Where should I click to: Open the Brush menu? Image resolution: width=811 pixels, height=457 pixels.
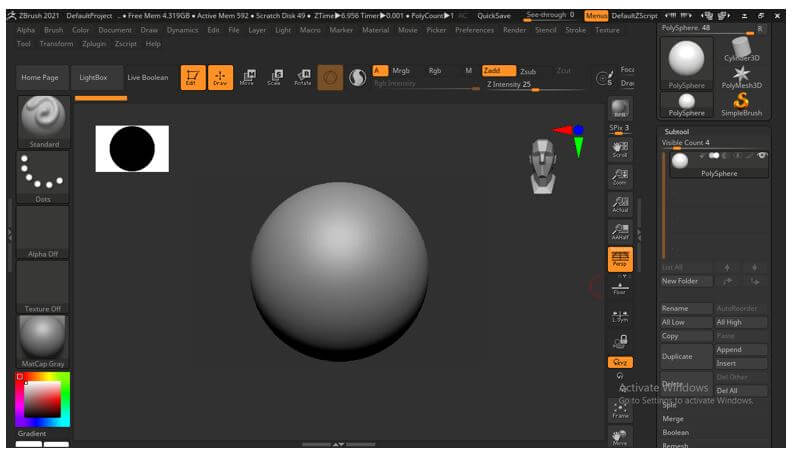[x=53, y=30]
